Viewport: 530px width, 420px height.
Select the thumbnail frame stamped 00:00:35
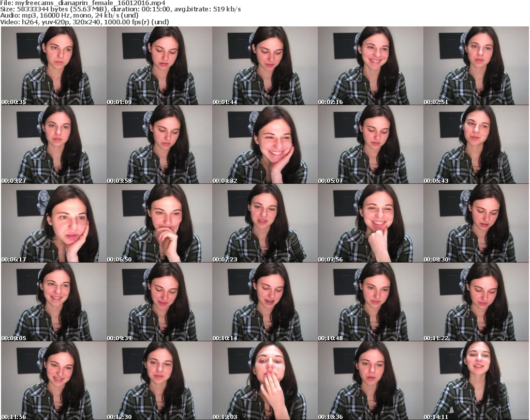(54, 66)
